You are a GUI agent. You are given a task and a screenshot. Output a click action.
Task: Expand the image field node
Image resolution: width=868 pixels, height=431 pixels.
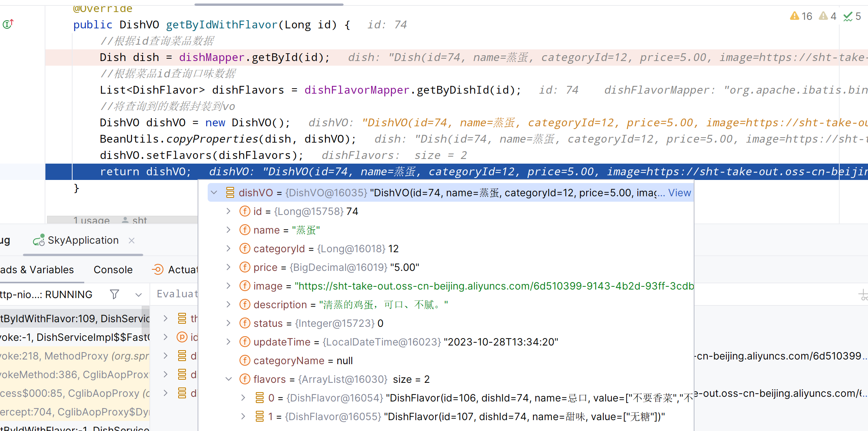(228, 286)
